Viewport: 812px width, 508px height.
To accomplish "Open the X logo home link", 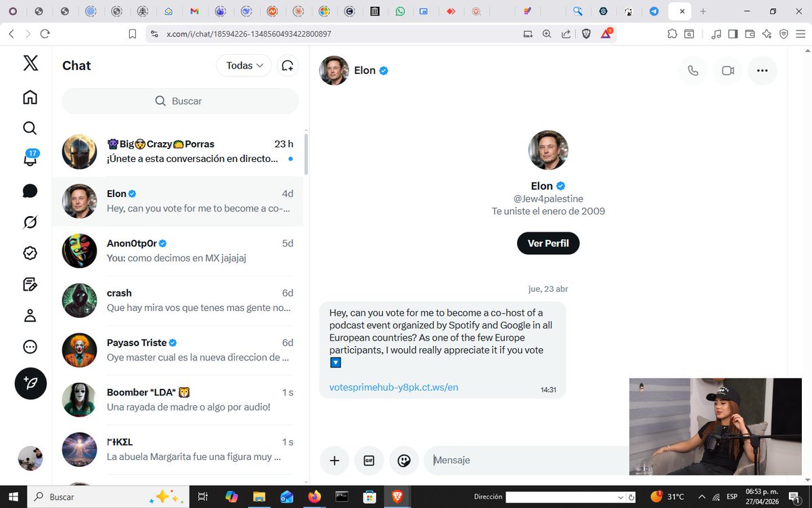I will (x=30, y=63).
